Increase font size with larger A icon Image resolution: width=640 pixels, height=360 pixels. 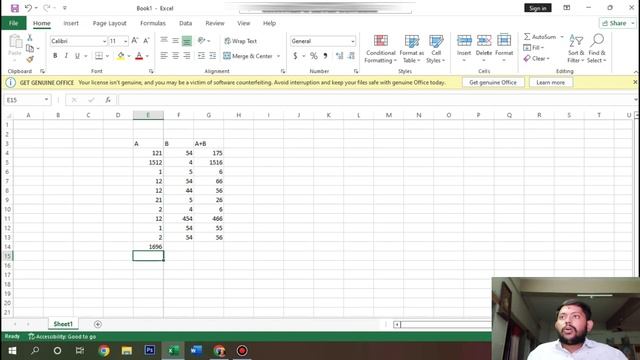(x=135, y=41)
